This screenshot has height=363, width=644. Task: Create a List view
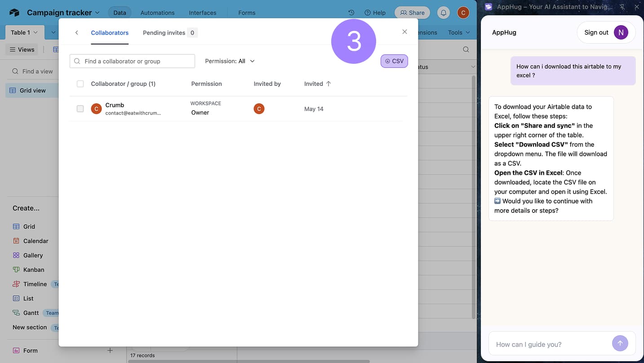pyautogui.click(x=23, y=298)
